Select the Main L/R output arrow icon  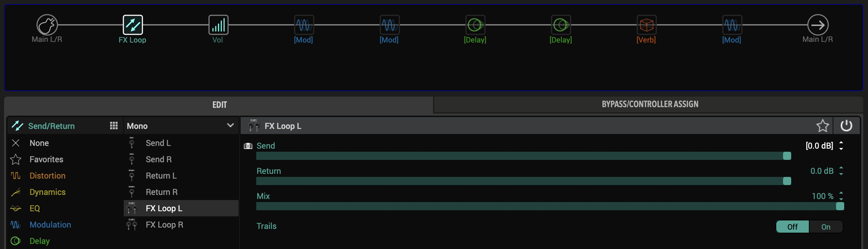[x=818, y=25]
